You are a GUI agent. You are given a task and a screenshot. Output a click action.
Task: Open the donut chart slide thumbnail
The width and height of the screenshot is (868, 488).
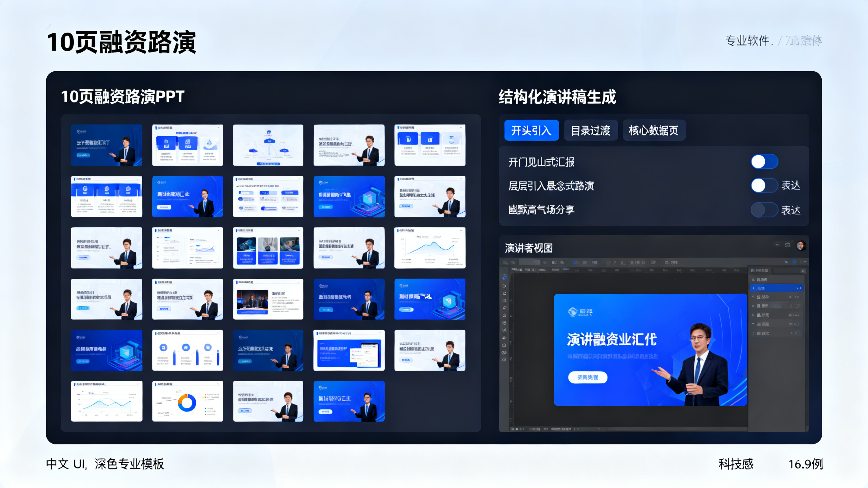(187, 401)
